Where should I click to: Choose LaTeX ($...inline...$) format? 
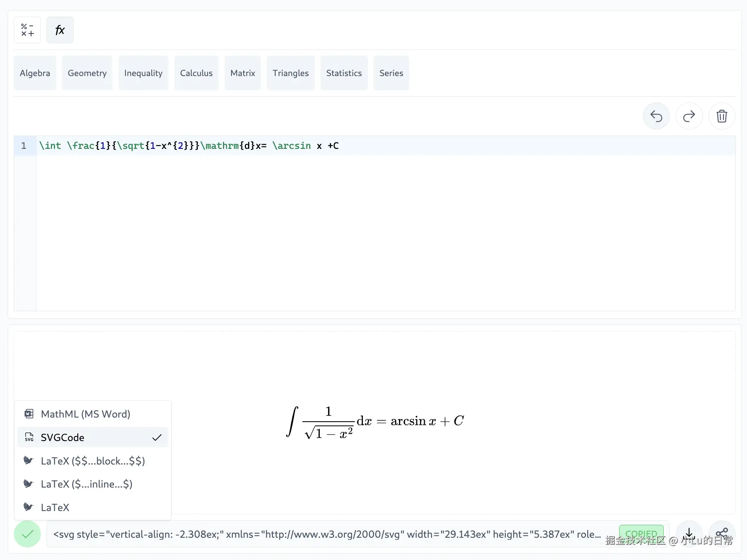87,484
